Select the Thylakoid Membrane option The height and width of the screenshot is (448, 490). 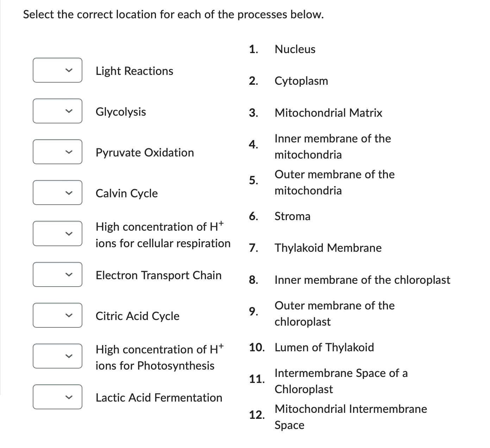(x=328, y=248)
